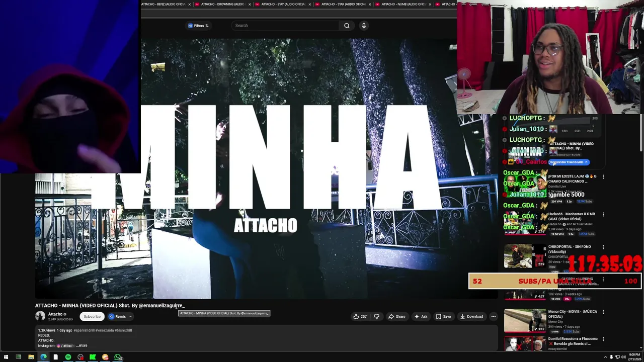Download the video
The width and height of the screenshot is (644, 362).
coord(471,316)
